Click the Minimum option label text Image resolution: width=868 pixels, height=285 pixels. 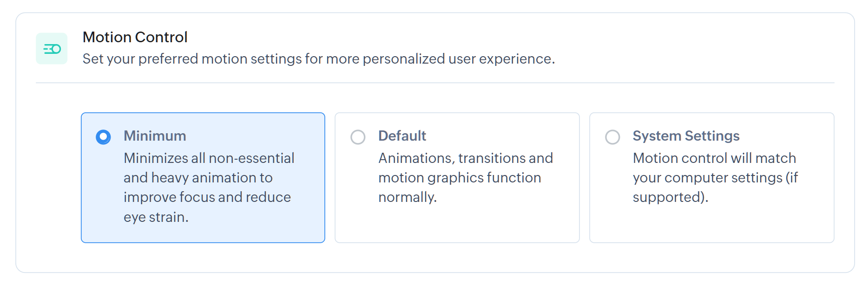click(x=154, y=136)
